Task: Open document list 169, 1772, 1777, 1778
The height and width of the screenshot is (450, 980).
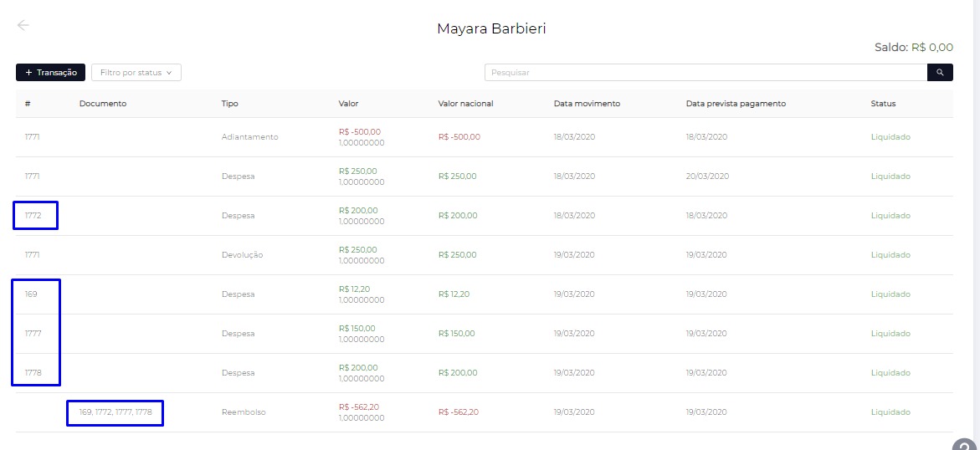Action: click(x=115, y=412)
